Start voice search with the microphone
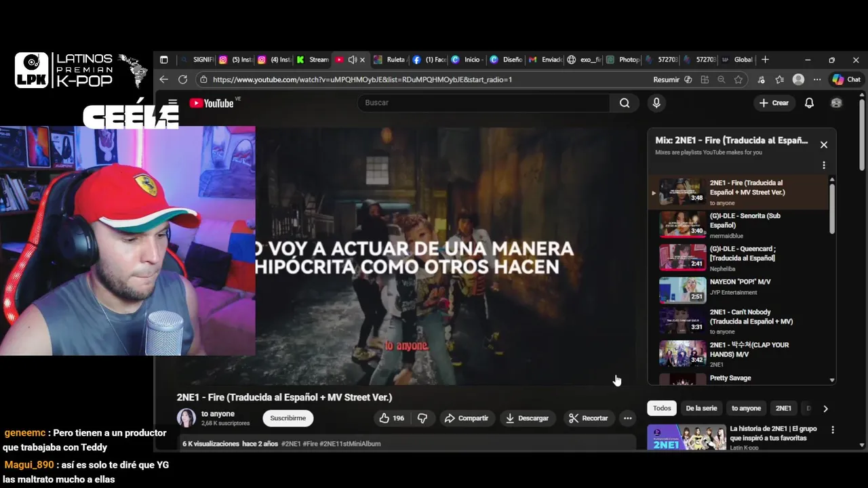This screenshot has width=868, height=488. (656, 103)
